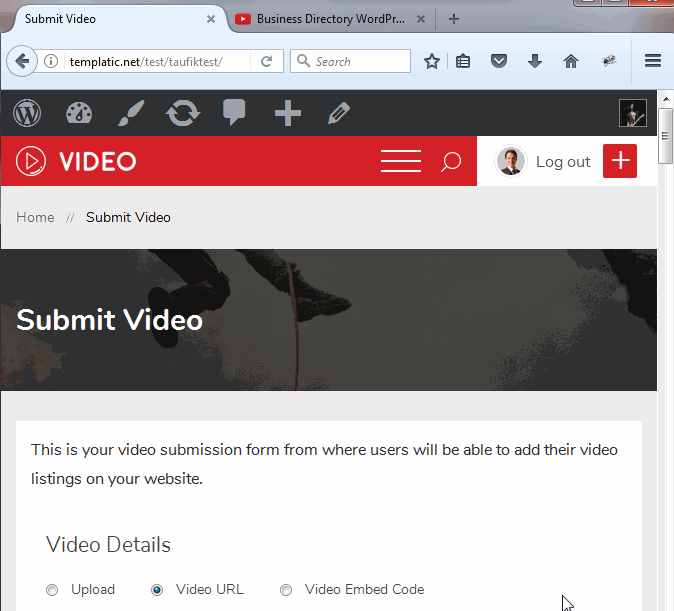674x611 pixels.
Task: Click the address bar URL field
Action: pyautogui.click(x=157, y=61)
